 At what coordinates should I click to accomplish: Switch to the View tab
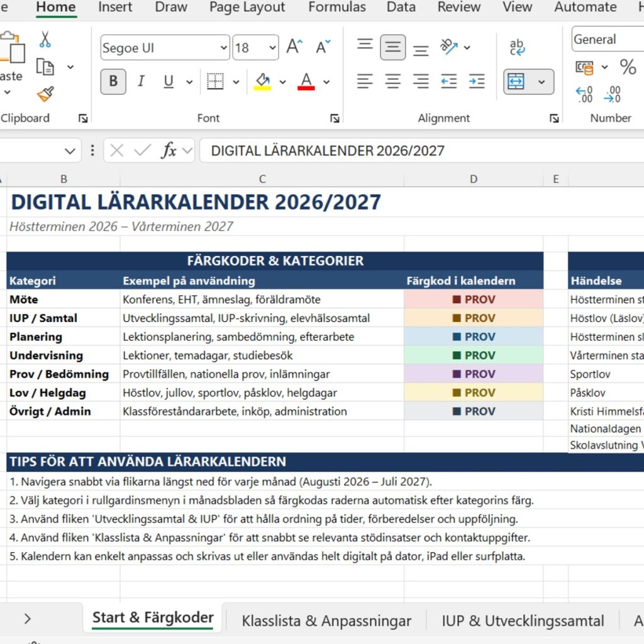(518, 7)
